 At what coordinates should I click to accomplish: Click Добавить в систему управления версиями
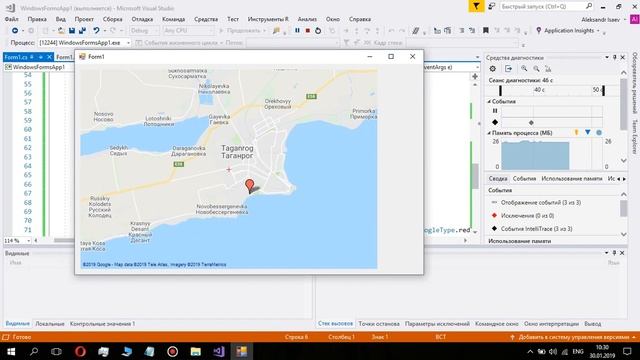pos(573,337)
